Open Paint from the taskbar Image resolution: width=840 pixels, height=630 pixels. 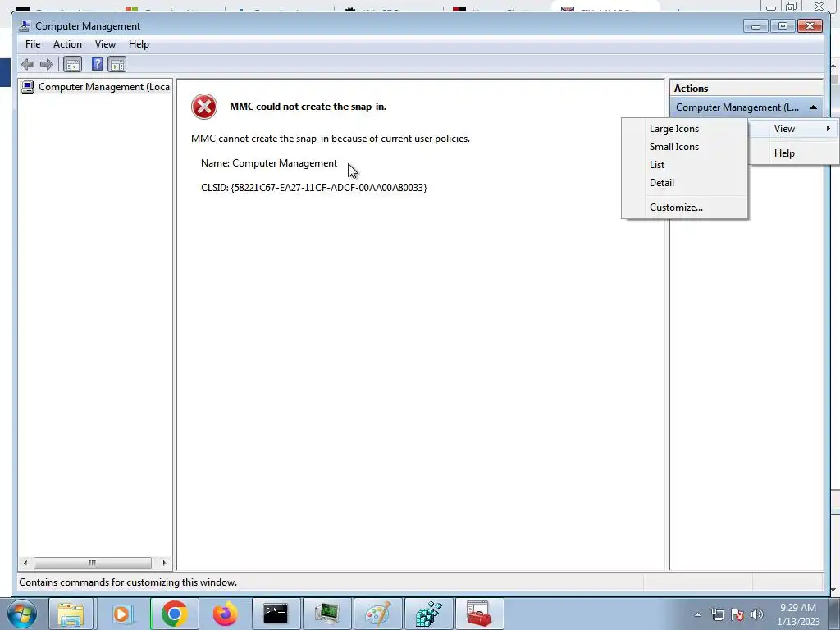(377, 614)
